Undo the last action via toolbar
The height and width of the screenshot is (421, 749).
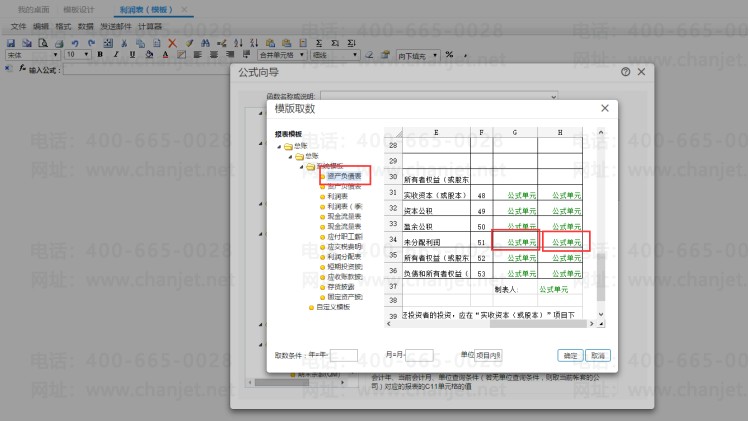75,43
